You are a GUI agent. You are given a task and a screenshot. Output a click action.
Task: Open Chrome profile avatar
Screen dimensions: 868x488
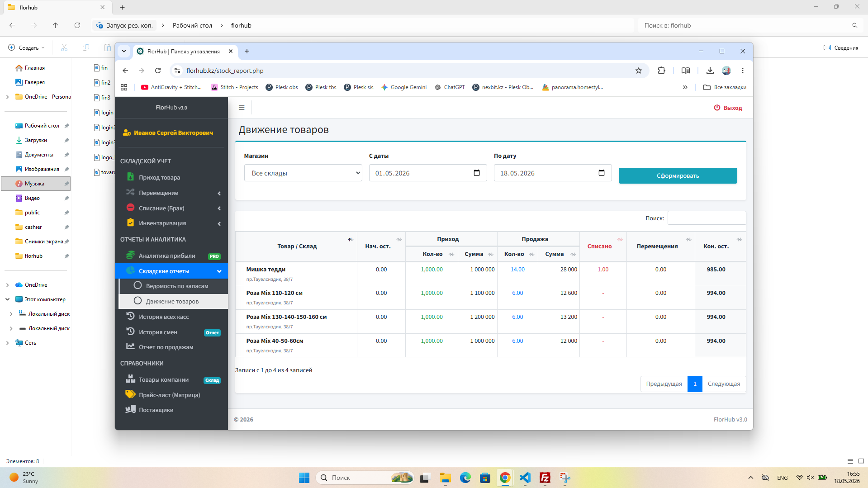click(726, 71)
